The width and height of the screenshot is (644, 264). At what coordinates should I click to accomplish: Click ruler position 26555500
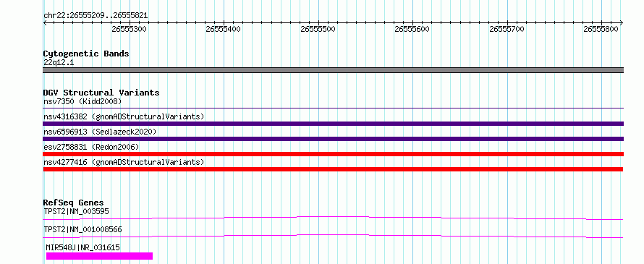[318, 29]
